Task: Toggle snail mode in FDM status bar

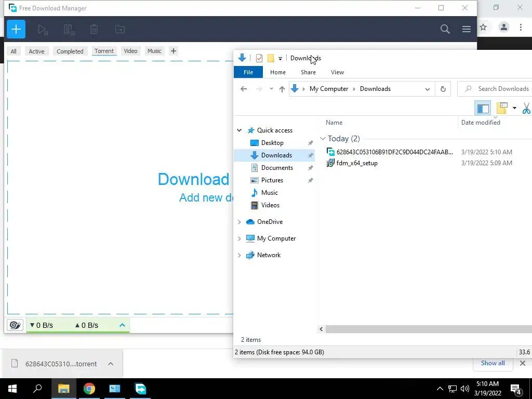Action: tap(15, 325)
